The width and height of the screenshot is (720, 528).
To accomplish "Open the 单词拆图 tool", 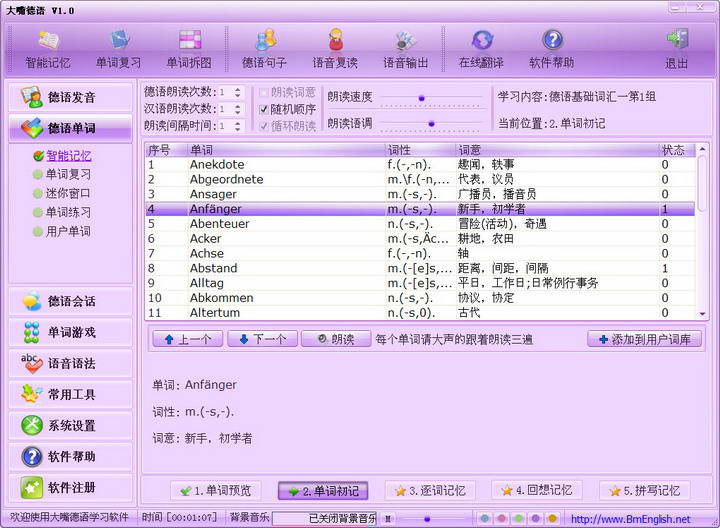I will (190, 48).
